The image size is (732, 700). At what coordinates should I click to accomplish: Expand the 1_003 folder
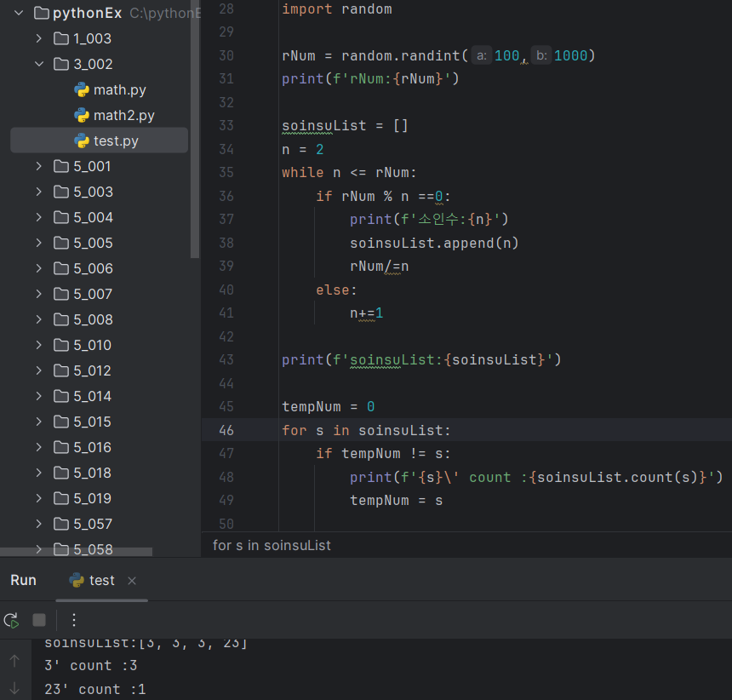[x=39, y=38]
